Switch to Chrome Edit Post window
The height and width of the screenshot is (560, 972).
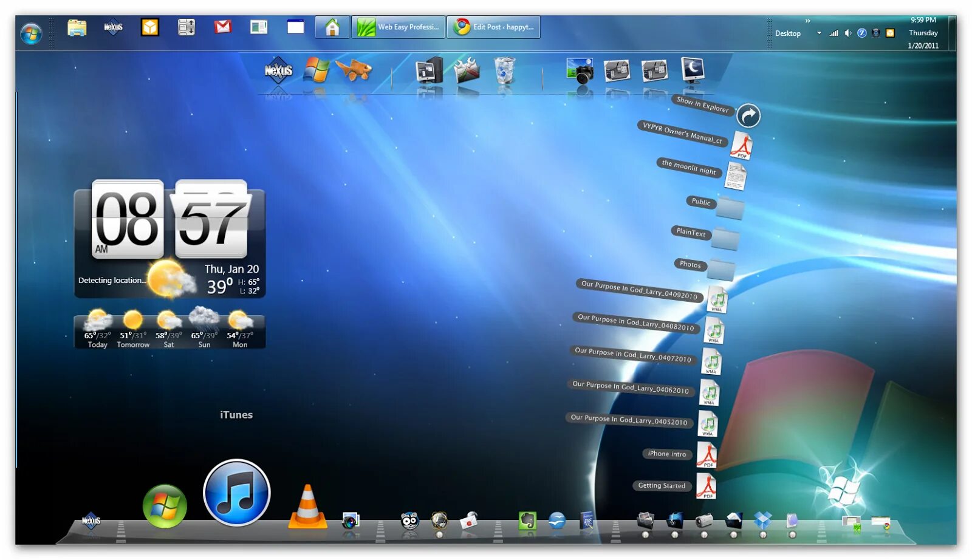493,27
